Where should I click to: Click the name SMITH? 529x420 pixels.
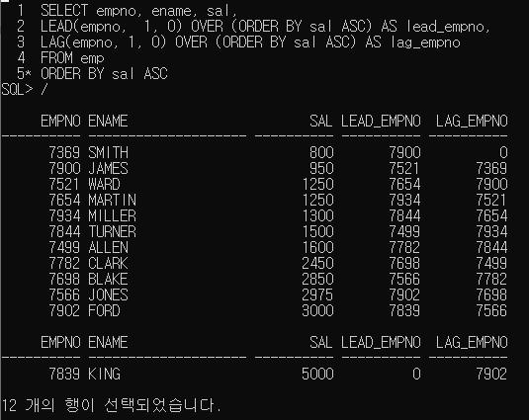[108, 153]
